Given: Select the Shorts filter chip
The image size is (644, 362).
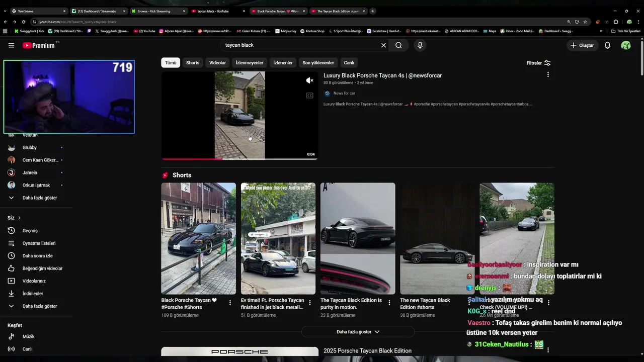Looking at the screenshot, I should [193, 63].
